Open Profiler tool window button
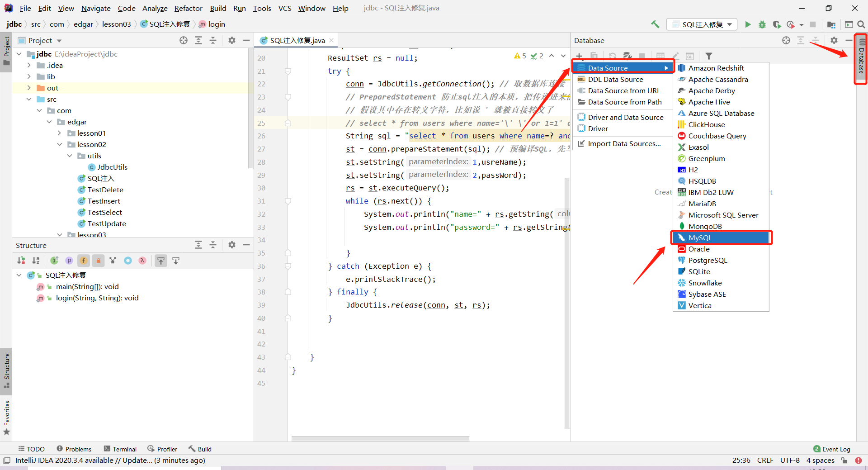 [162, 449]
